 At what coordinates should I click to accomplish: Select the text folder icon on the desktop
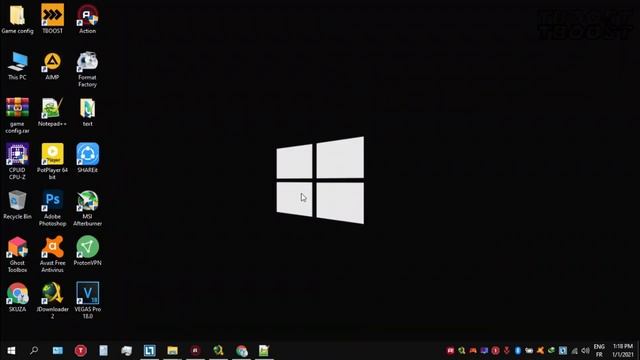click(x=87, y=112)
